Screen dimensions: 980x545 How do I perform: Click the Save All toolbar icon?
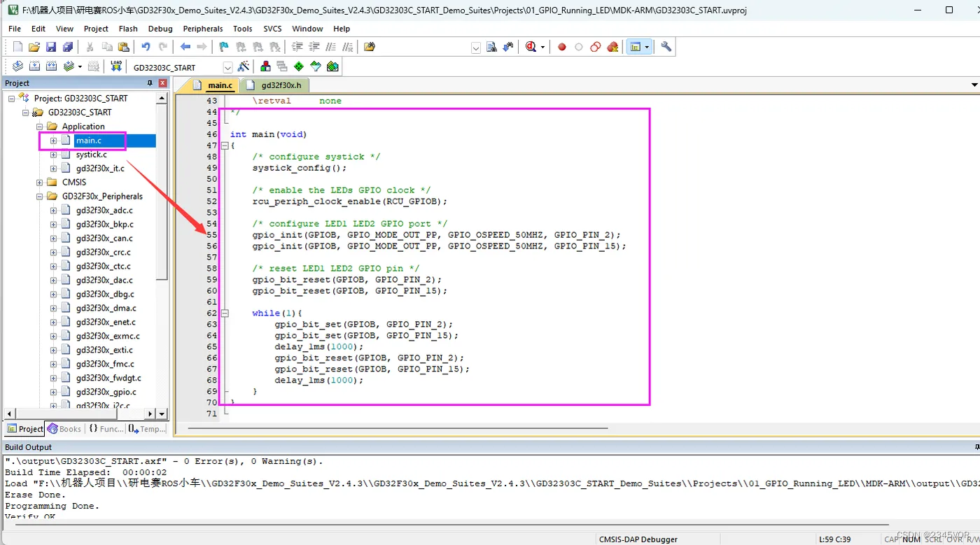[x=67, y=47]
